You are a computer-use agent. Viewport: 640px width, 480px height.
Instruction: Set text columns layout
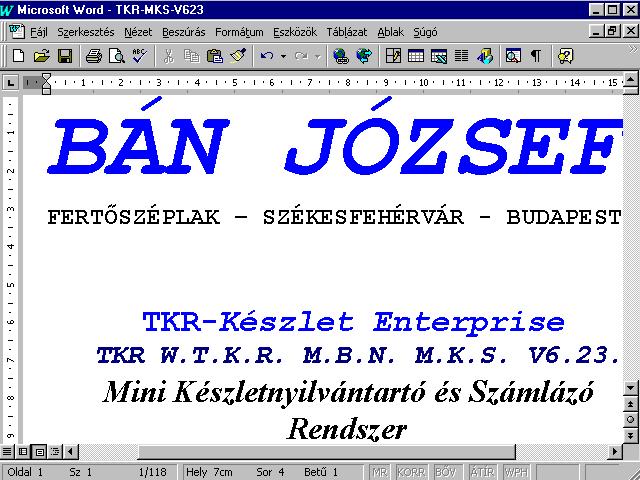tap(462, 56)
